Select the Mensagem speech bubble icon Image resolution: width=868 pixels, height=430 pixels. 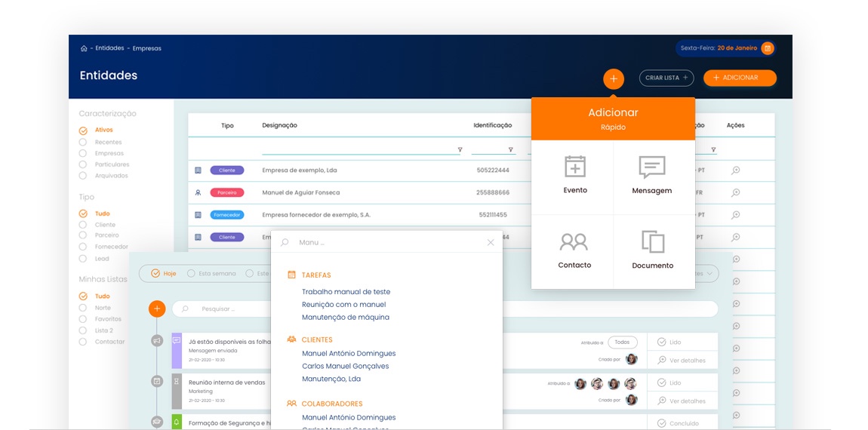point(652,167)
